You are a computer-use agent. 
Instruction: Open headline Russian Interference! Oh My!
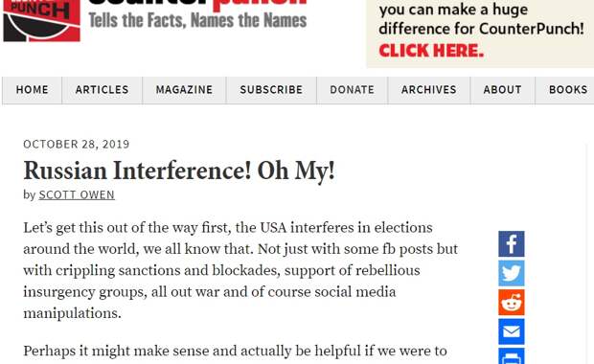(179, 171)
